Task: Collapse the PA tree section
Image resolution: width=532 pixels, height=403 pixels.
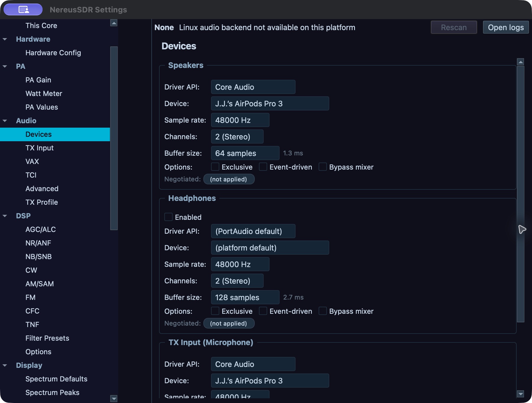Action: pos(5,66)
